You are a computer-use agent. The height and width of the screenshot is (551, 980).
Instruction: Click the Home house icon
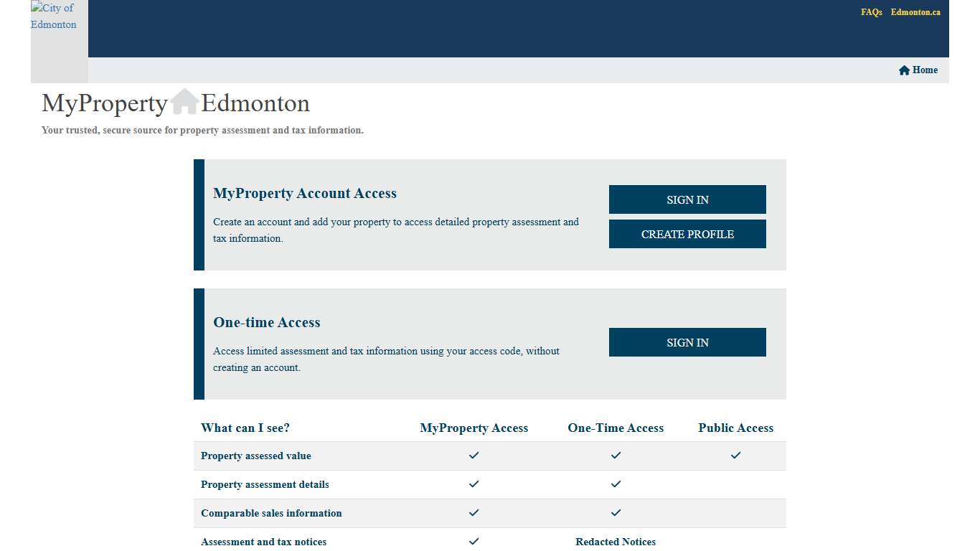click(x=903, y=70)
